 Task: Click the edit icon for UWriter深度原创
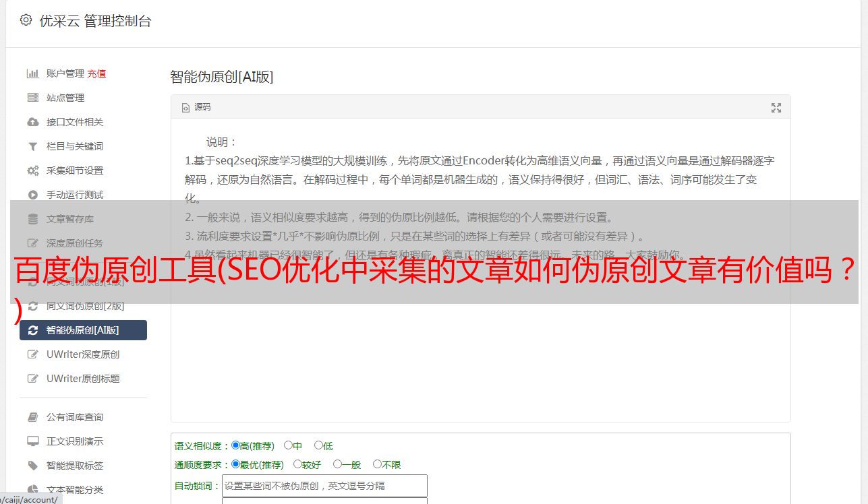pos(32,354)
